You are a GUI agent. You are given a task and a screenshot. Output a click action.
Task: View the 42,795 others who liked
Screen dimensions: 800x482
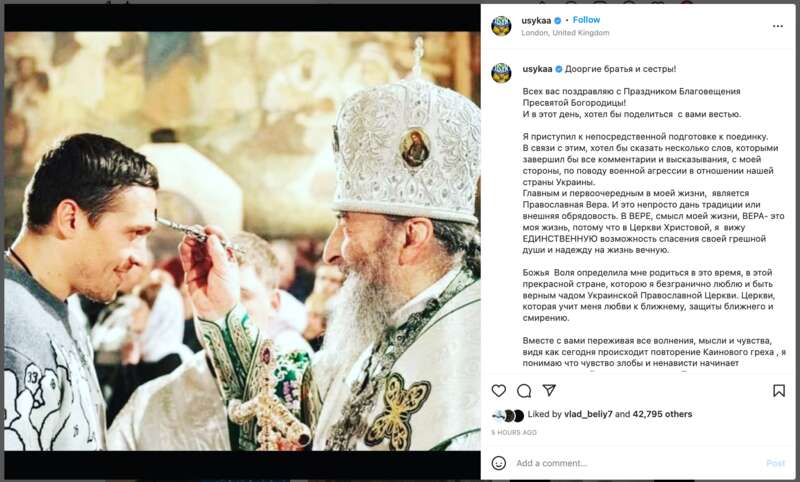[x=662, y=414]
